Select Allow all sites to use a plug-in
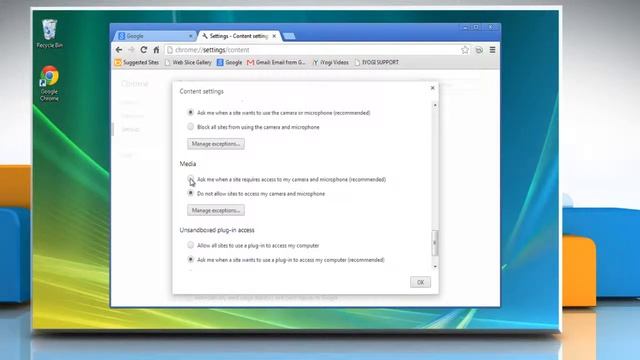 point(190,245)
